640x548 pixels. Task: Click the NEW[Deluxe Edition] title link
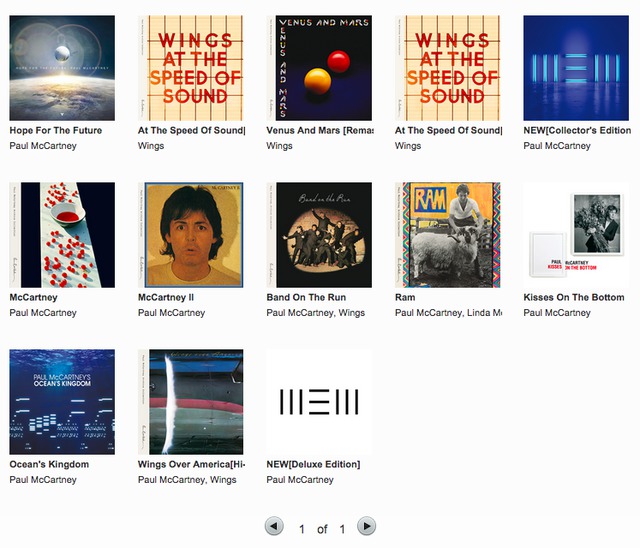coord(313,464)
